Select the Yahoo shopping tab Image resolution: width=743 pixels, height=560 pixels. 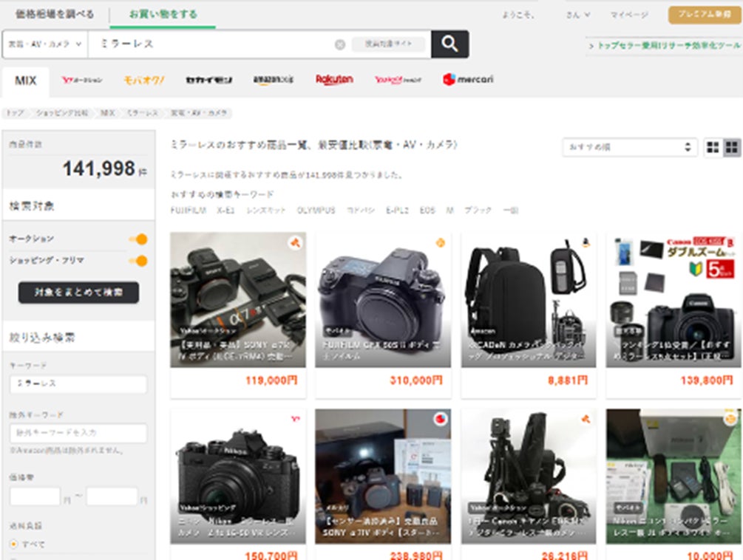point(398,80)
